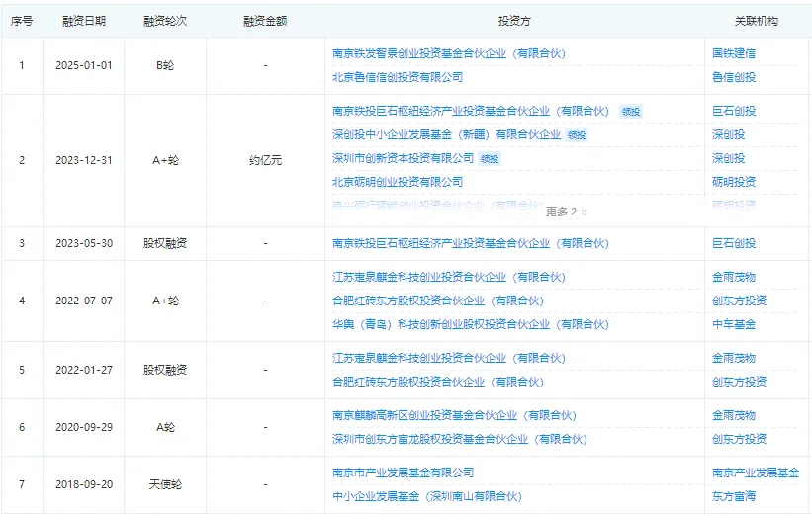Image resolution: width=812 pixels, height=516 pixels.
Task: Open 深圳市创东方富龙股权投资基金 link
Action: 459,440
